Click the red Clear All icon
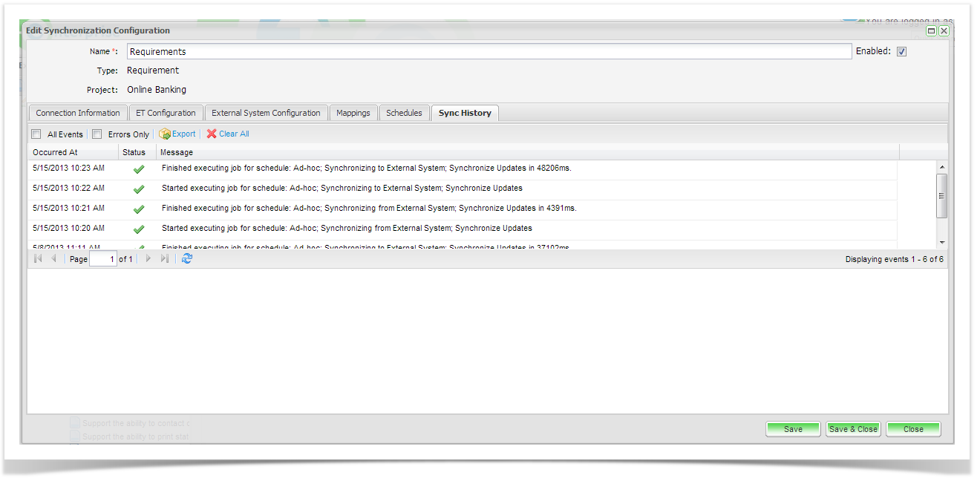The height and width of the screenshot is (481, 980). click(212, 134)
